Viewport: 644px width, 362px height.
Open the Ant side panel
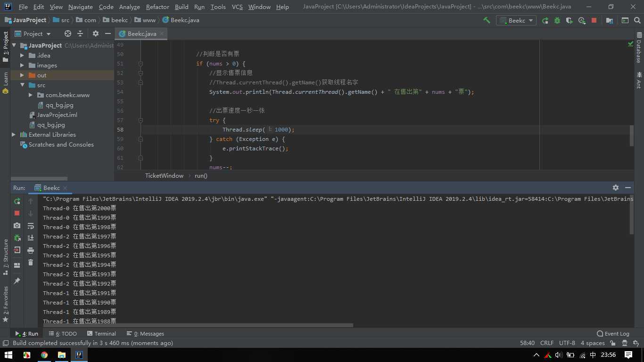[639, 80]
